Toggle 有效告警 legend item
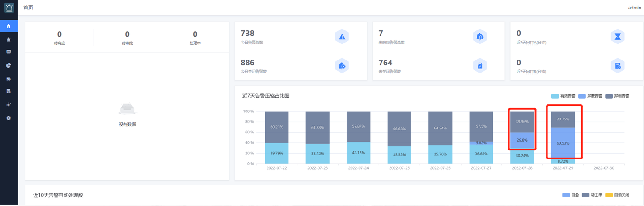 [x=563, y=96]
